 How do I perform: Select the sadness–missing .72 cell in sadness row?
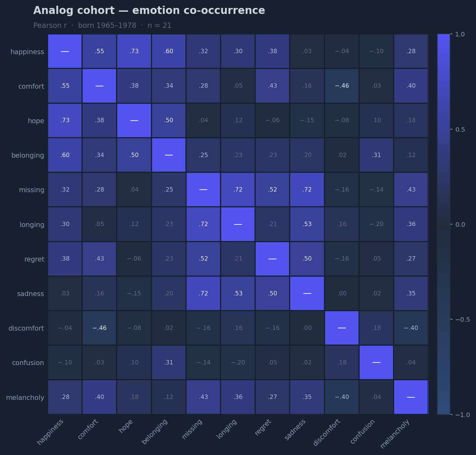[x=203, y=294]
